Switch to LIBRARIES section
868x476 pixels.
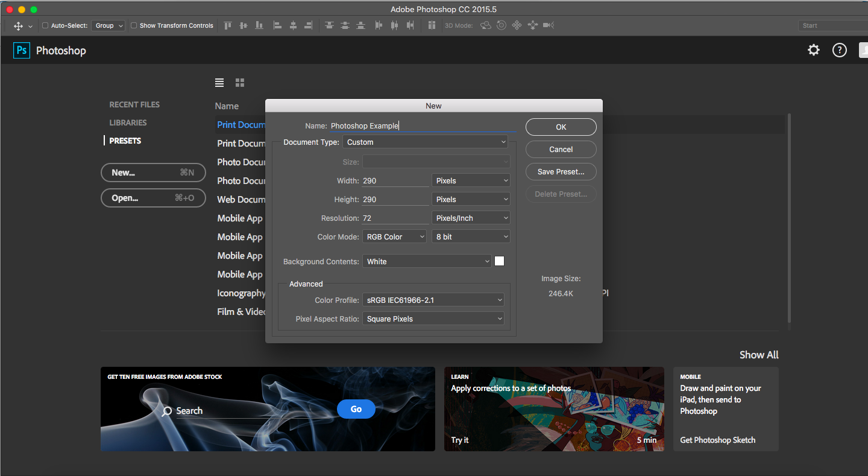point(128,122)
